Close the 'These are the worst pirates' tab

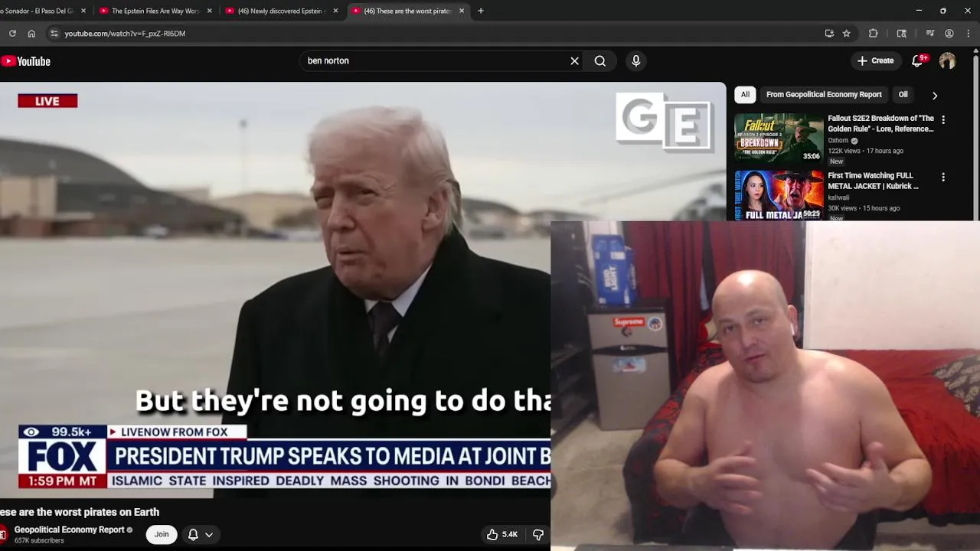pyautogui.click(x=462, y=11)
